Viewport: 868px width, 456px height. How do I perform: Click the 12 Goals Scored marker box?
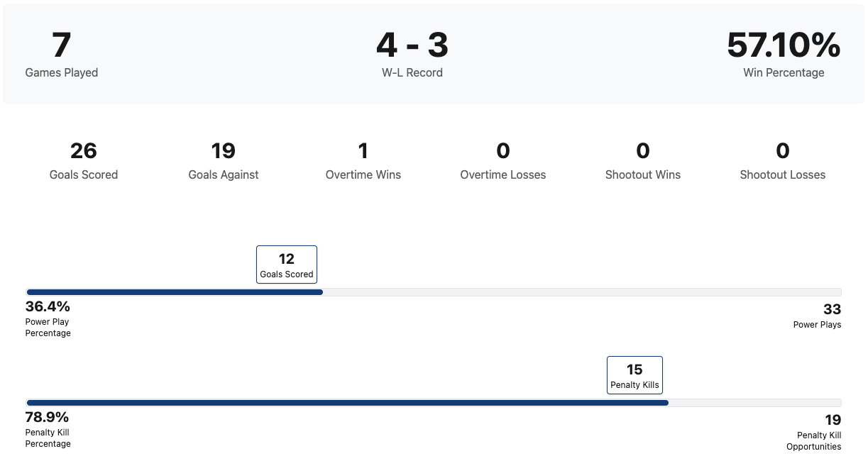(287, 265)
